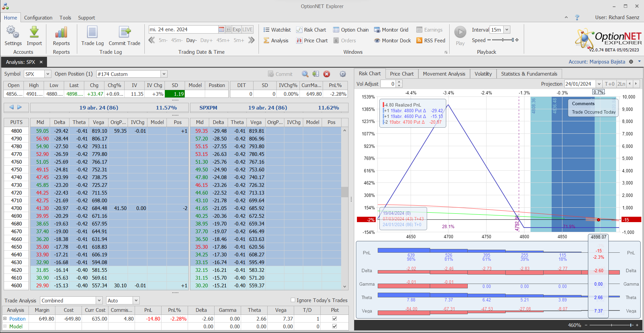The width and height of the screenshot is (644, 333).
Task: Start playback with the Play button
Action: coord(460,36)
